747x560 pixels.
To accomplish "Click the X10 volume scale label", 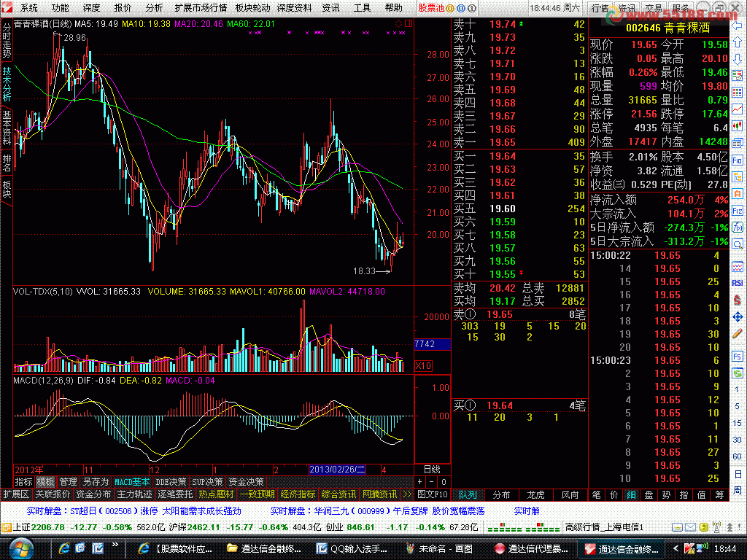I will (424, 366).
